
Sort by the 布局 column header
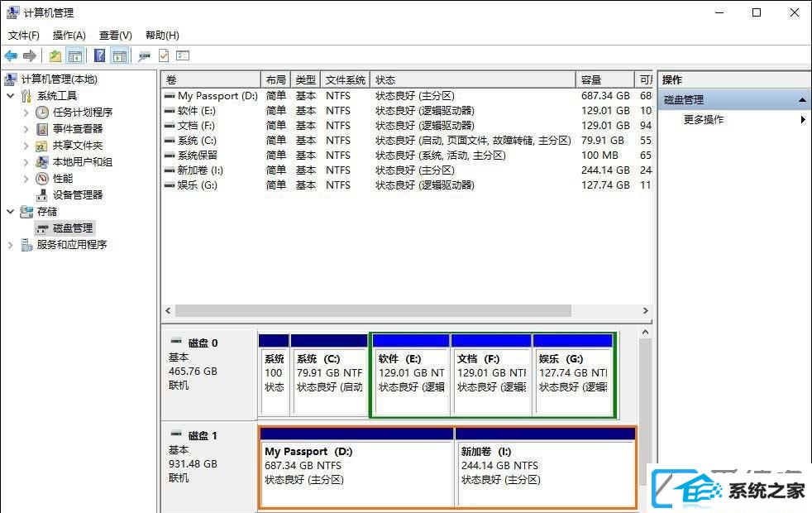[275, 79]
